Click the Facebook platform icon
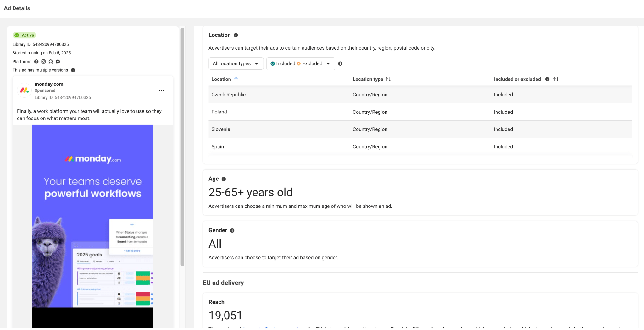 click(36, 62)
